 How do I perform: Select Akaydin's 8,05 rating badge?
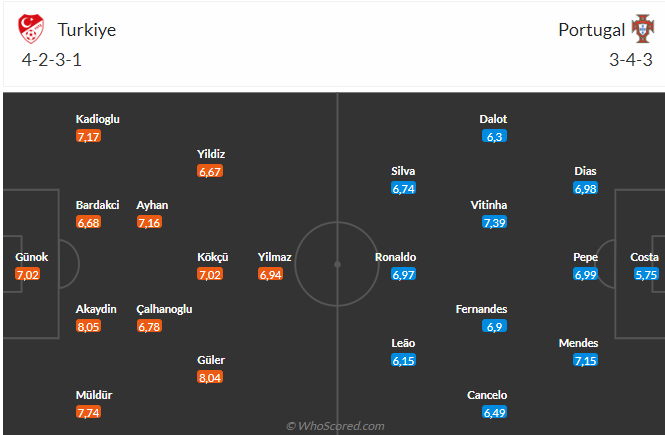[89, 326]
